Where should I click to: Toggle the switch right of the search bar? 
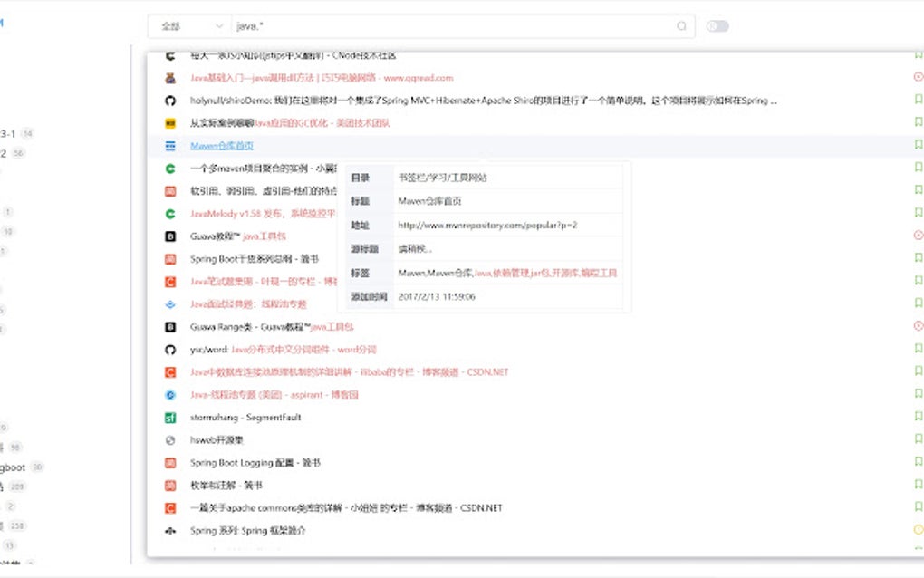coord(717,25)
